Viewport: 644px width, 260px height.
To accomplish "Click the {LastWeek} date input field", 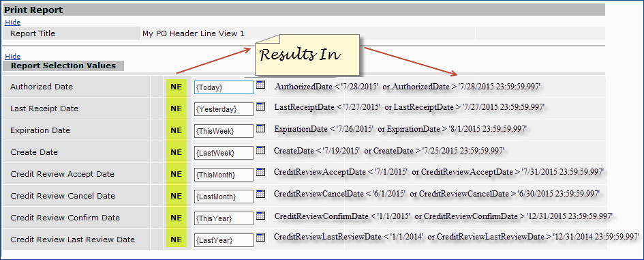I will click(224, 153).
